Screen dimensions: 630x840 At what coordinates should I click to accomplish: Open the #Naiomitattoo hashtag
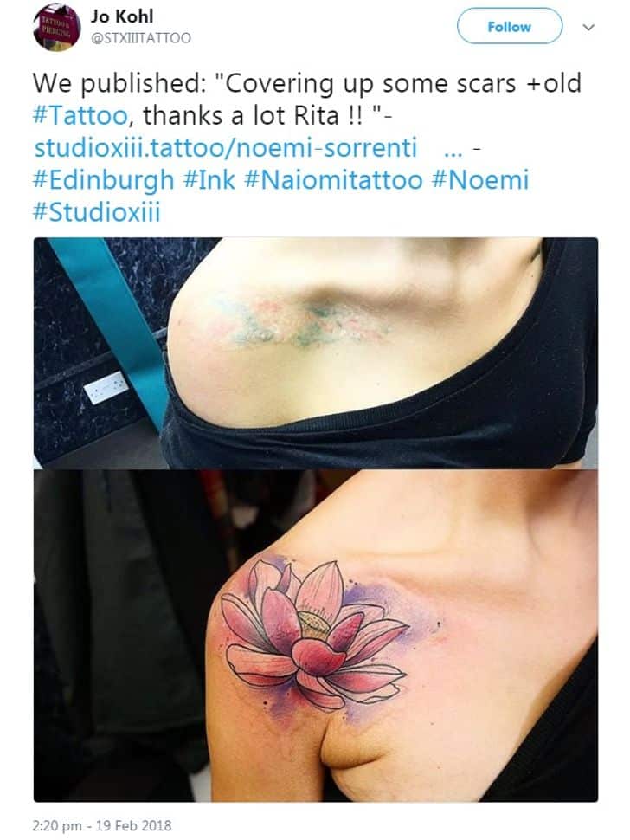tap(333, 179)
